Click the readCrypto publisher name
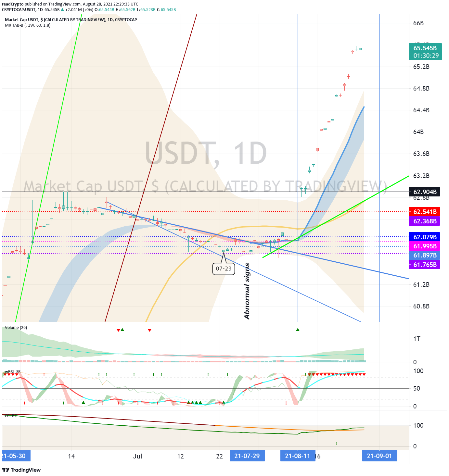 pos(13,4)
